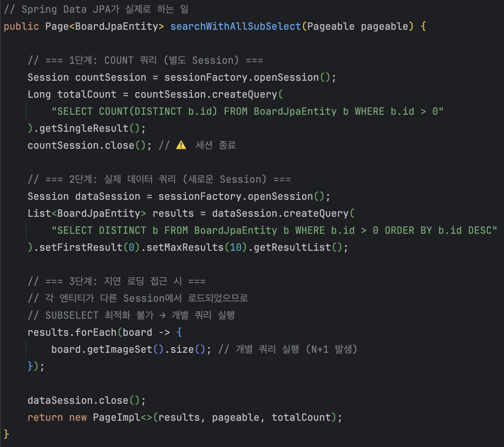Click the getImageSet method call

pyautogui.click(x=119, y=350)
